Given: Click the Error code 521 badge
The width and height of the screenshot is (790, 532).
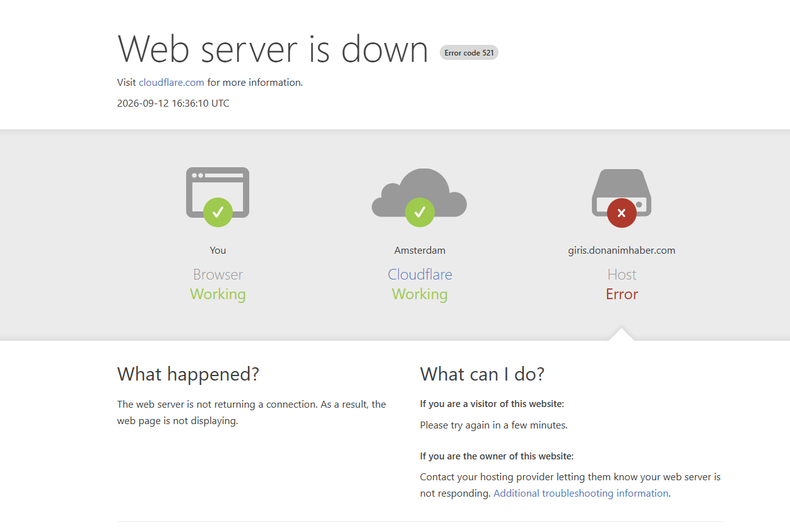Looking at the screenshot, I should tap(469, 53).
